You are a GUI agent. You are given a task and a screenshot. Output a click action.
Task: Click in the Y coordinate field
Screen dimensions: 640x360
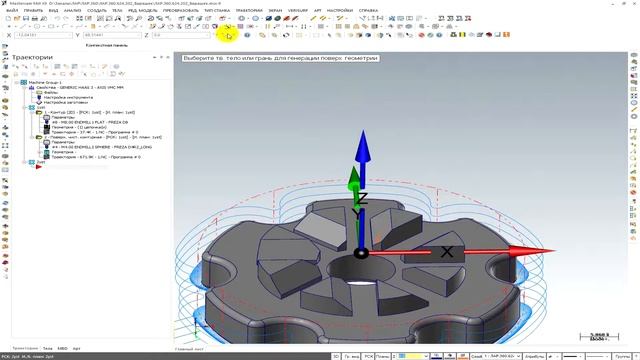coord(112,36)
